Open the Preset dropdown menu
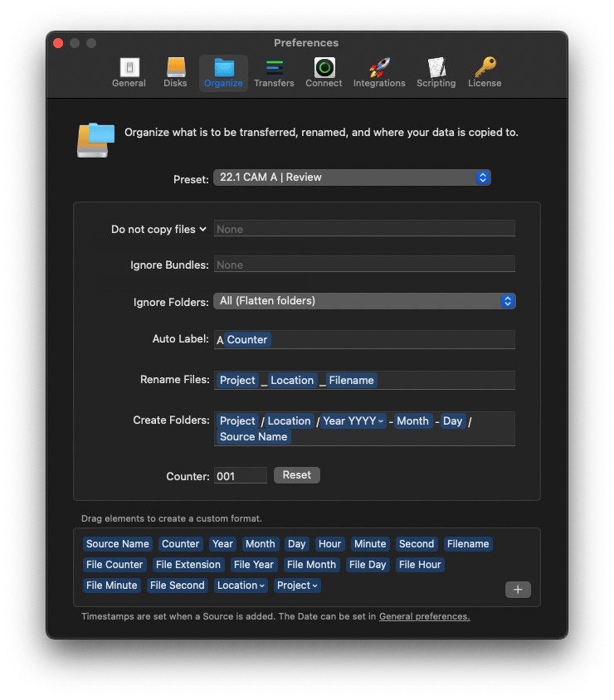This screenshot has height=700, width=614. coord(352,177)
